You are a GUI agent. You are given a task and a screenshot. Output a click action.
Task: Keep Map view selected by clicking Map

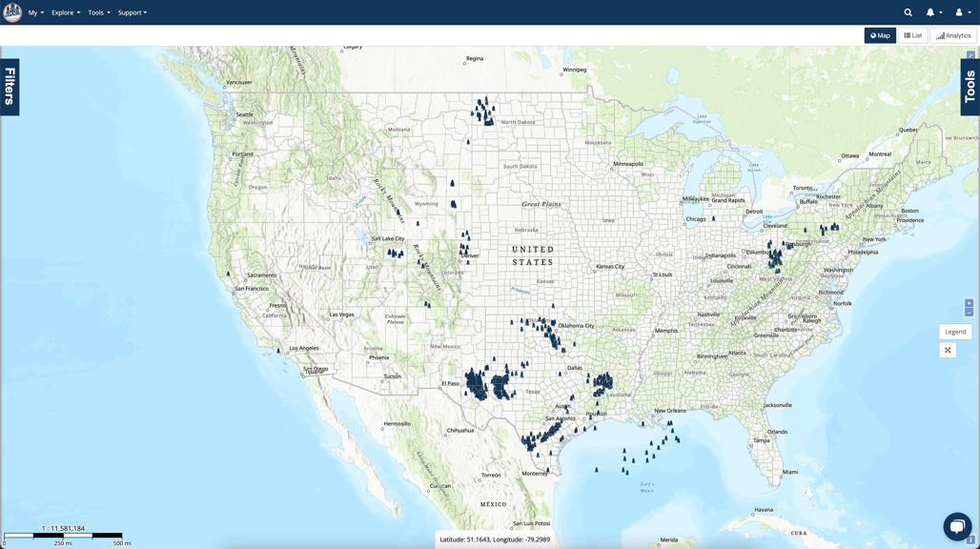[879, 35]
